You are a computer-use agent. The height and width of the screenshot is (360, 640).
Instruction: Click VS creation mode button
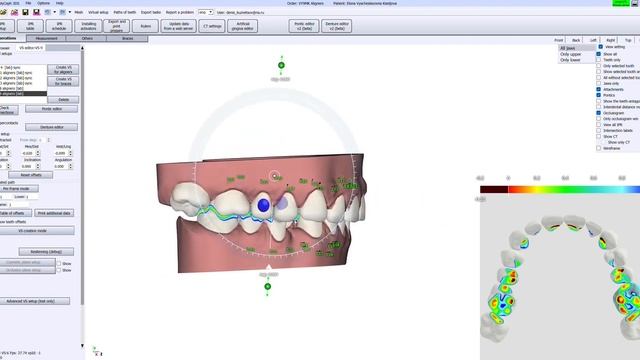click(37, 231)
